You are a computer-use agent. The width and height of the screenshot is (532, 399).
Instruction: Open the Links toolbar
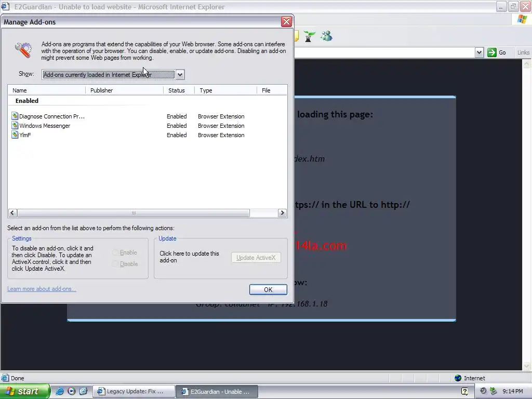pos(523,52)
